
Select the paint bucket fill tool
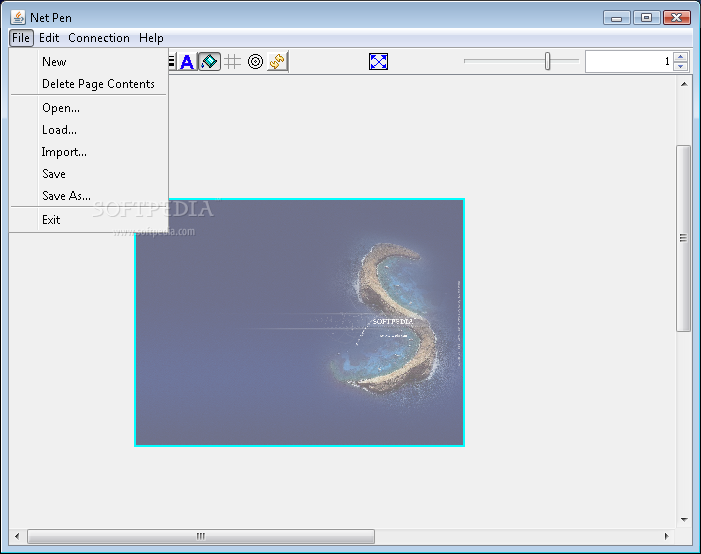pyautogui.click(x=209, y=61)
